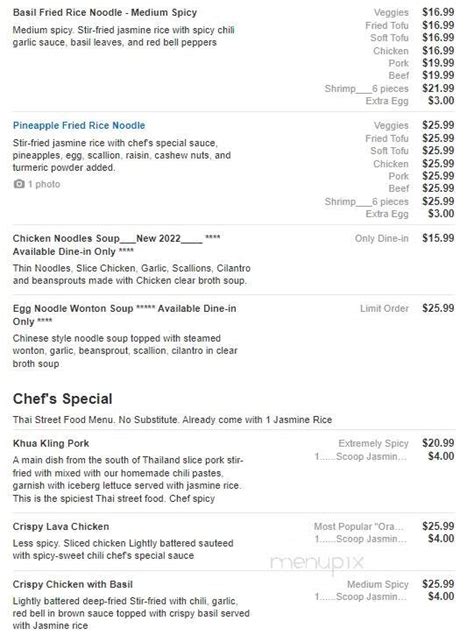Click the Crispy Lava Chicken title
Image resolution: width=474 pixels, height=635 pixels.
click(61, 526)
